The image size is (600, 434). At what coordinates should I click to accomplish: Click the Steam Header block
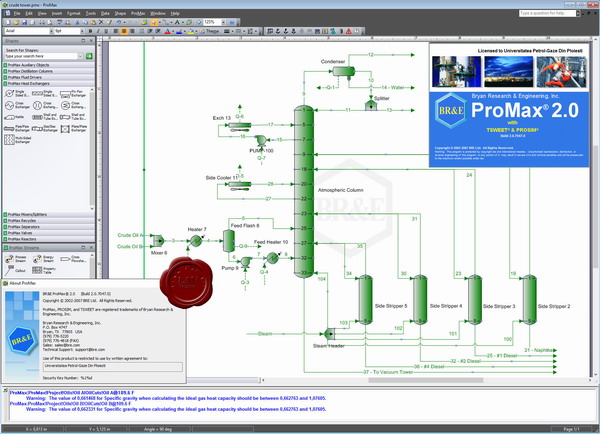coord(329,334)
